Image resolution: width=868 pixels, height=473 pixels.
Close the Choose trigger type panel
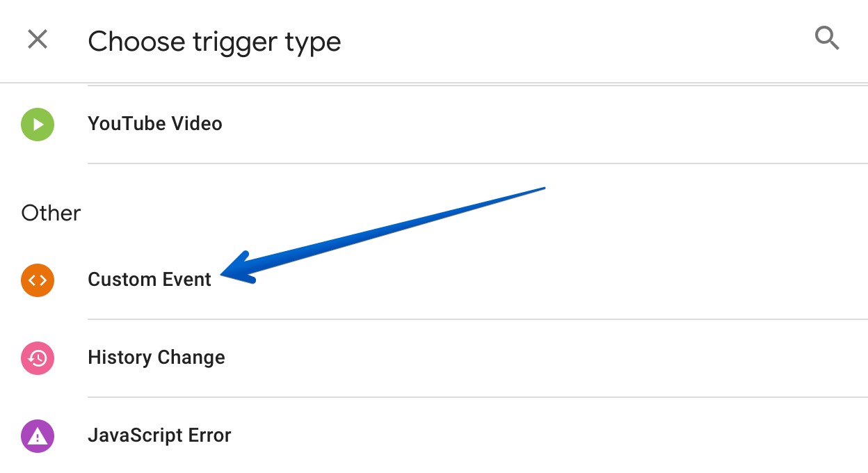pos(38,40)
